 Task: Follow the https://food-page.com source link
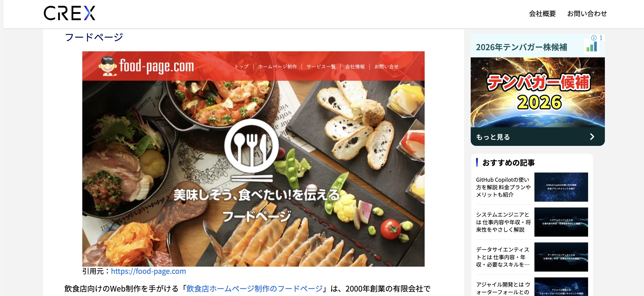tap(148, 271)
